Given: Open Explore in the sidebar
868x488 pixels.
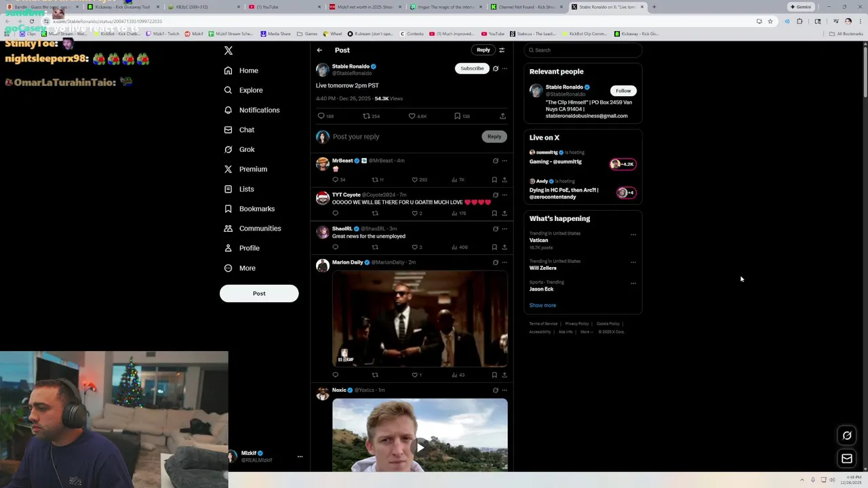Looking at the screenshot, I should pyautogui.click(x=243, y=90).
